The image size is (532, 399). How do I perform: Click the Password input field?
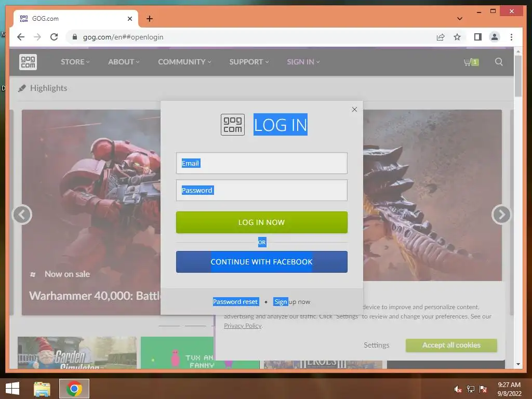point(262,190)
